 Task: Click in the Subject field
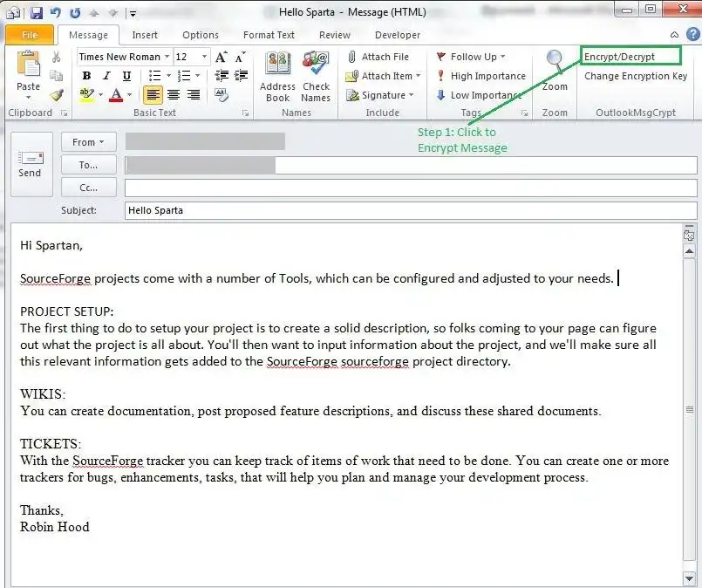(x=411, y=210)
